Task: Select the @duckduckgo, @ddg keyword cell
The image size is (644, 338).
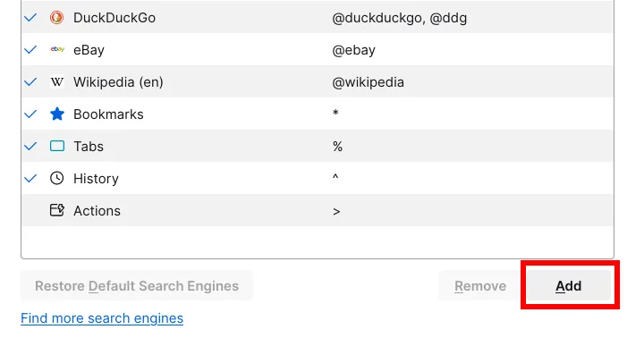Action: (399, 18)
